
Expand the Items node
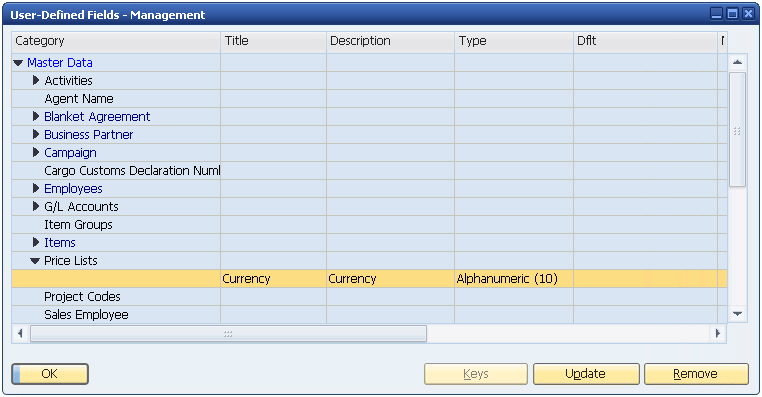click(x=35, y=242)
